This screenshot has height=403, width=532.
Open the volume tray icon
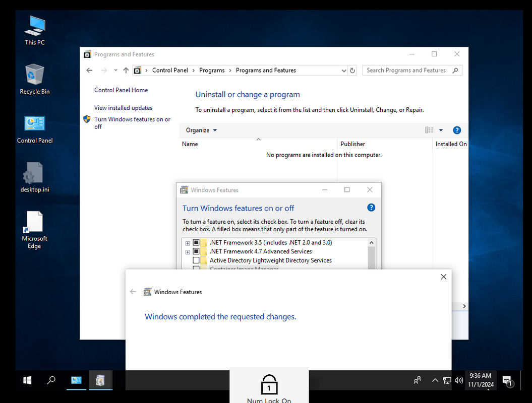[459, 380]
